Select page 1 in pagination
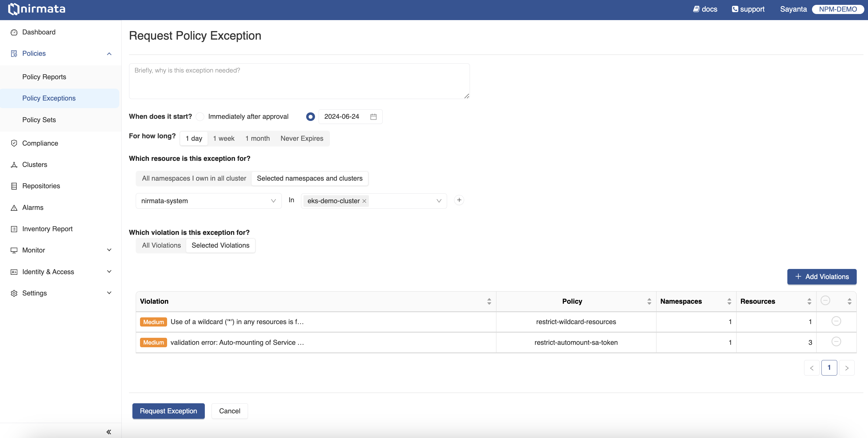 829,368
